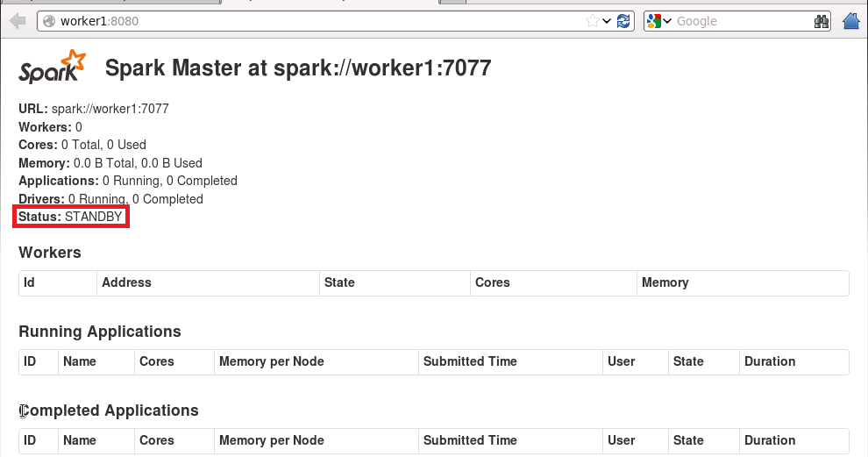The image size is (868, 457).
Task: Sort Running Applications by User
Action: click(636, 361)
